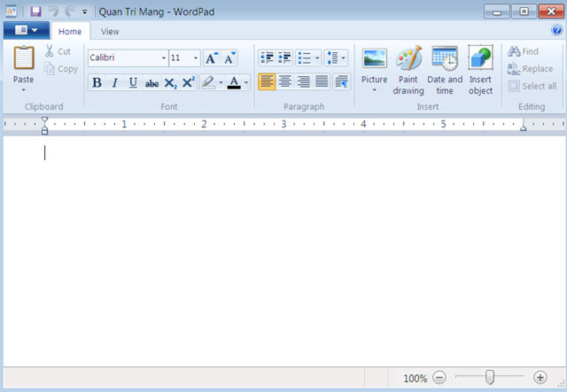Click the zoom slider handle

coord(489,378)
